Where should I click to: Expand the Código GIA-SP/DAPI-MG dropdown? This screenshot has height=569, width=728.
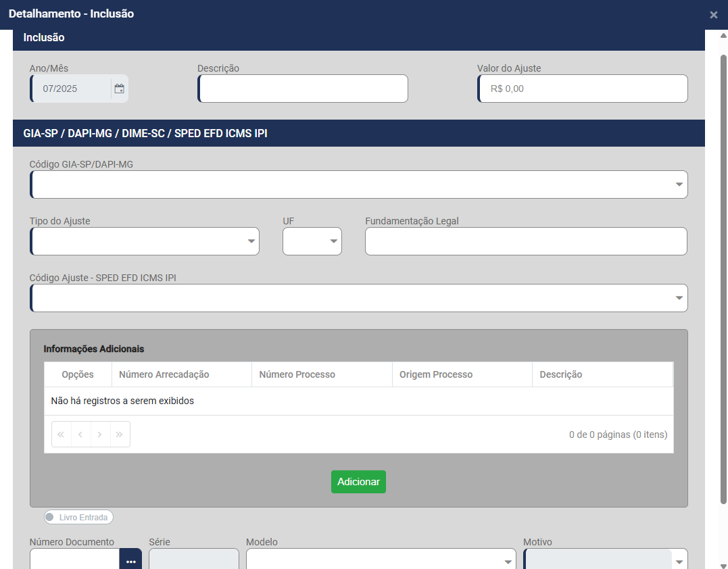[x=679, y=184]
